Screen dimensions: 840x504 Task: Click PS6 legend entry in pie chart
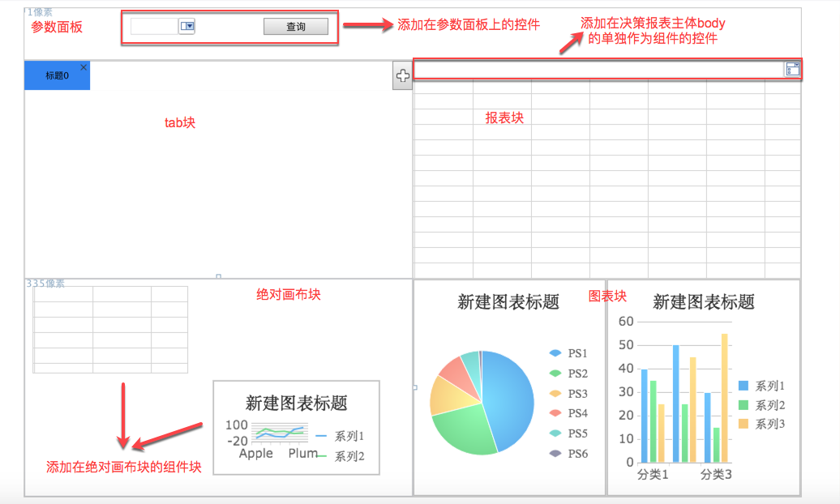point(568,454)
